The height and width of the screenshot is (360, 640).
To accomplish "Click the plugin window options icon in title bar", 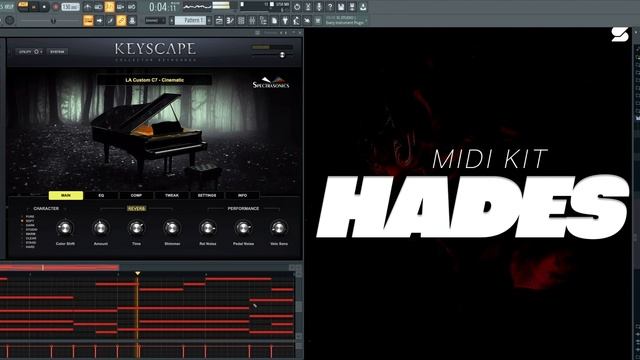I will point(258,33).
